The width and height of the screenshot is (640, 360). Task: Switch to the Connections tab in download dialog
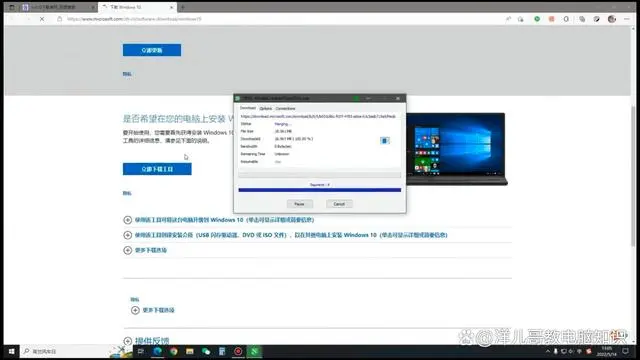[x=285, y=109]
